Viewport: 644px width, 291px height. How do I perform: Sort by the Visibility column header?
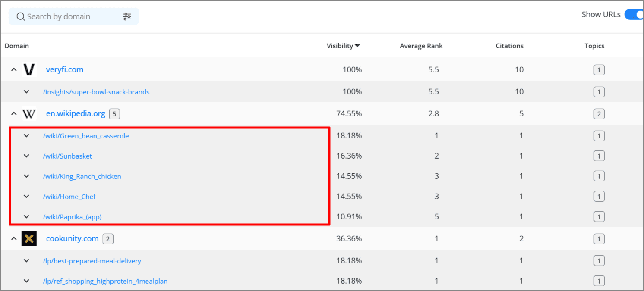[x=343, y=46]
